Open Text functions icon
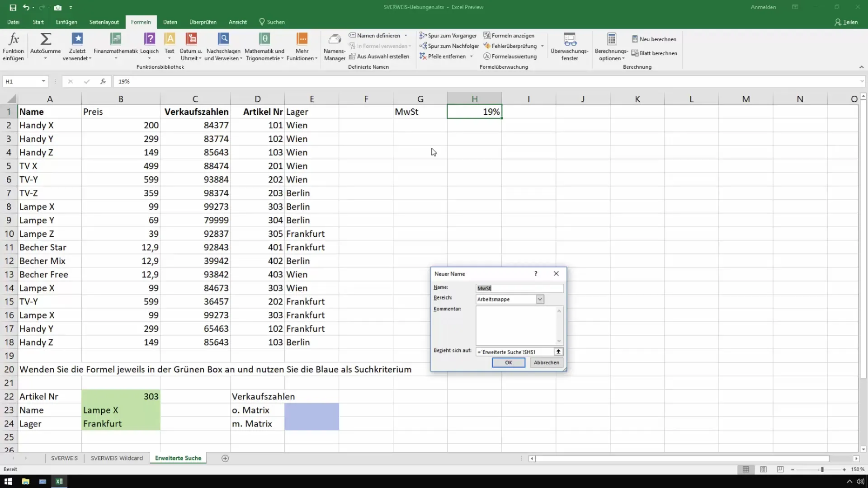The image size is (868, 488). click(170, 47)
